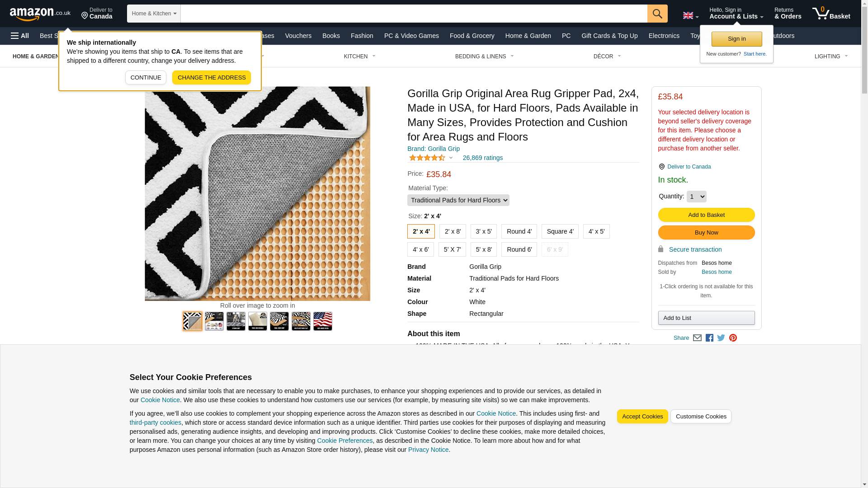The image size is (868, 488).
Task: Share via email envelope icon
Action: (697, 338)
